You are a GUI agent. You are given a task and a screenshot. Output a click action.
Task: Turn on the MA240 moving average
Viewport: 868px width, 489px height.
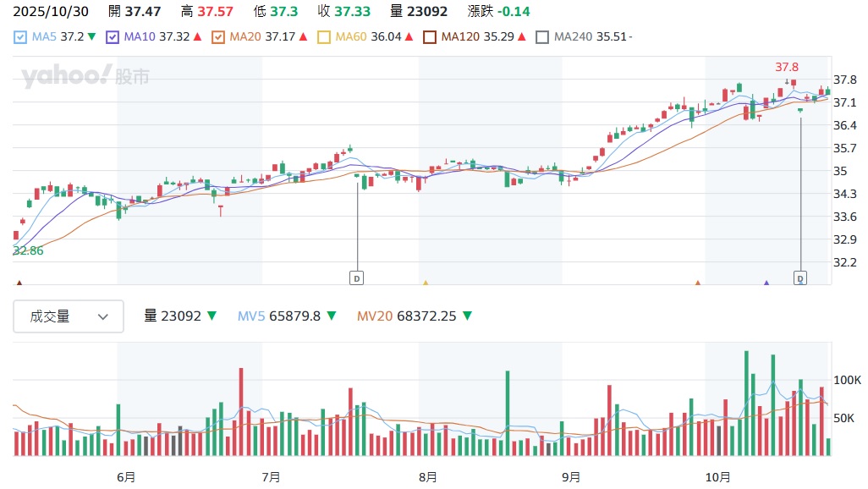(x=543, y=37)
